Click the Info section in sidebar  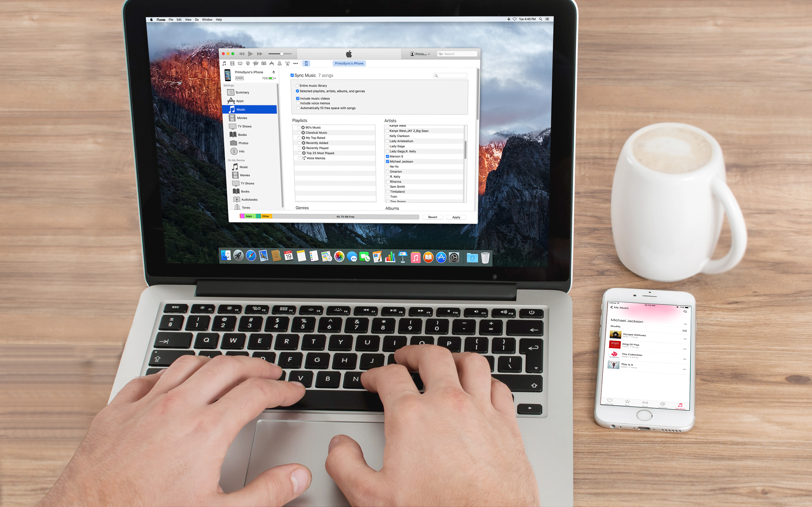pos(241,151)
